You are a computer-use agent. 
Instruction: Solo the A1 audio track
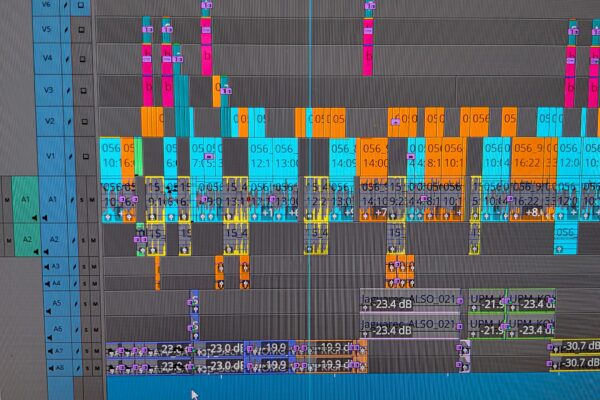coord(83,200)
